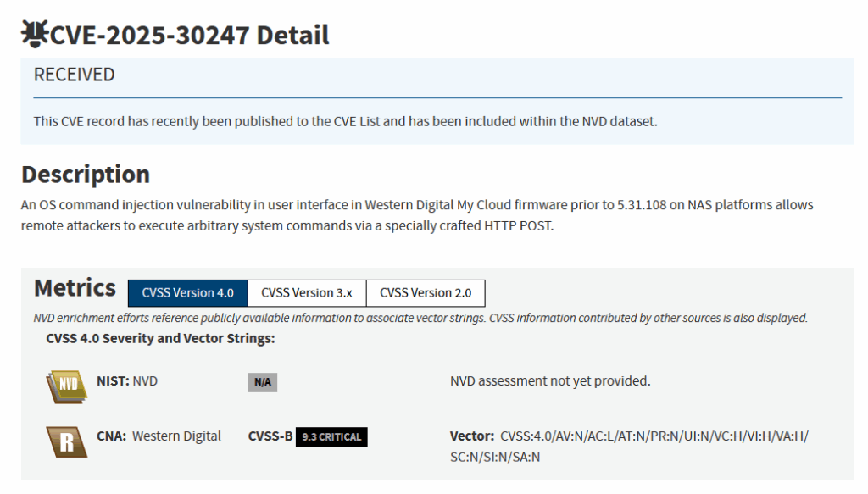868x494 pixels.
Task: Click the bug icon beside the CVE title
Action: tap(35, 34)
